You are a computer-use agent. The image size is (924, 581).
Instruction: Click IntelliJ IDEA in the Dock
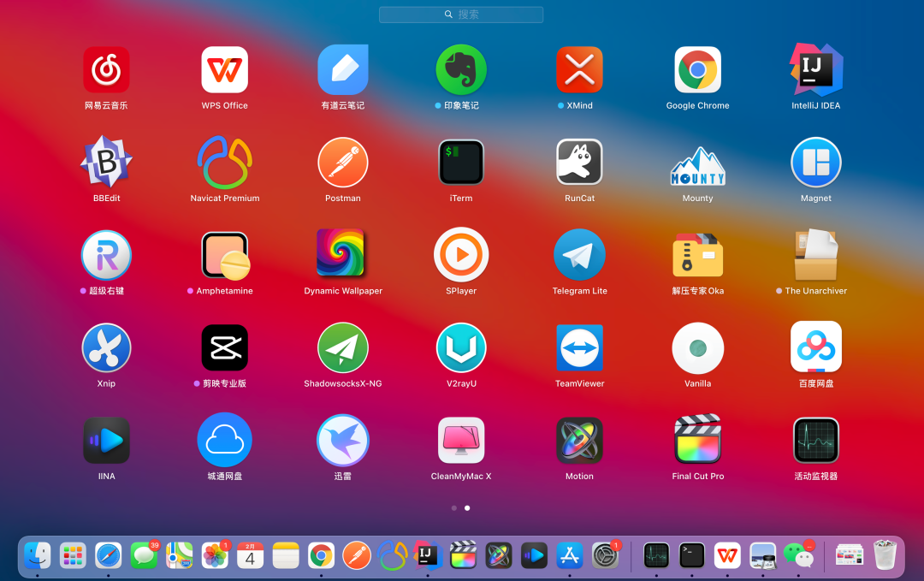click(x=428, y=555)
